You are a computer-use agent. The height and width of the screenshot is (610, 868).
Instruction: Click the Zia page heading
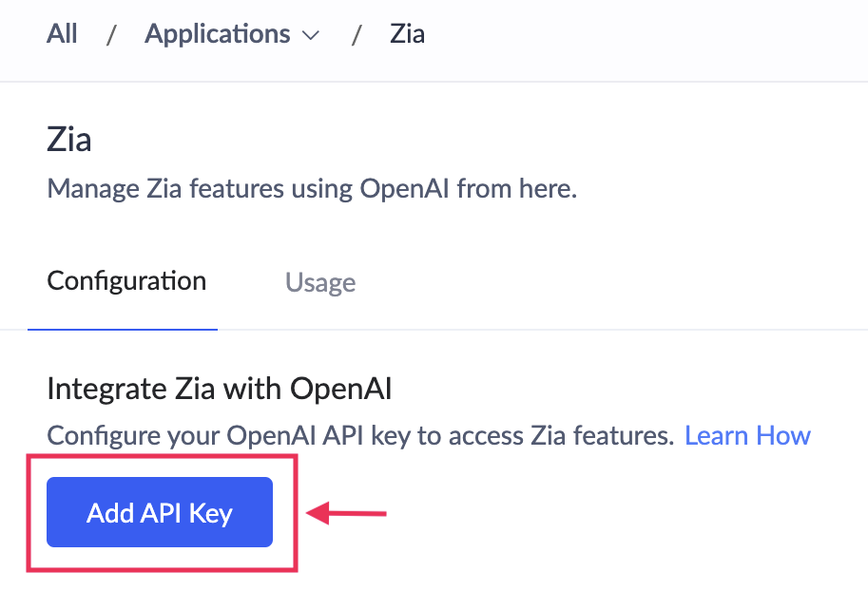pyautogui.click(x=69, y=141)
